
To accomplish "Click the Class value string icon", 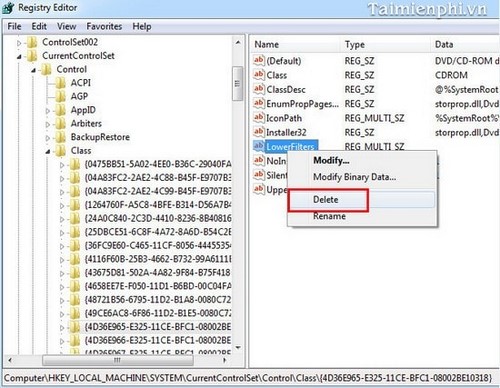I will coord(259,75).
